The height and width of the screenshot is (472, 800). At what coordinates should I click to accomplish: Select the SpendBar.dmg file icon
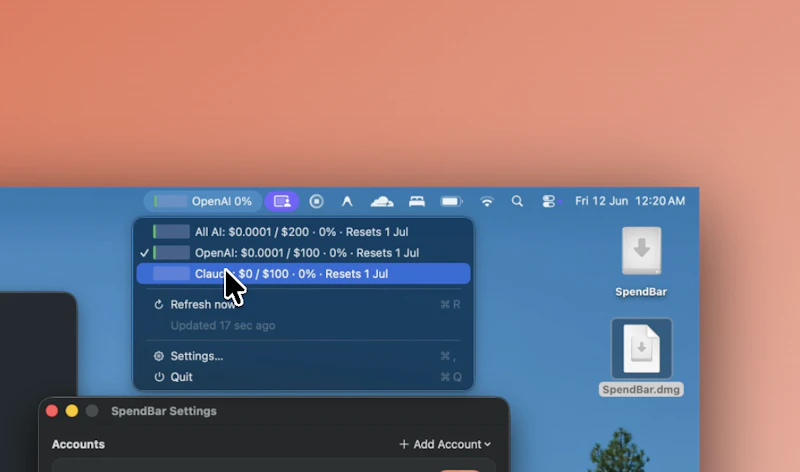tap(641, 349)
